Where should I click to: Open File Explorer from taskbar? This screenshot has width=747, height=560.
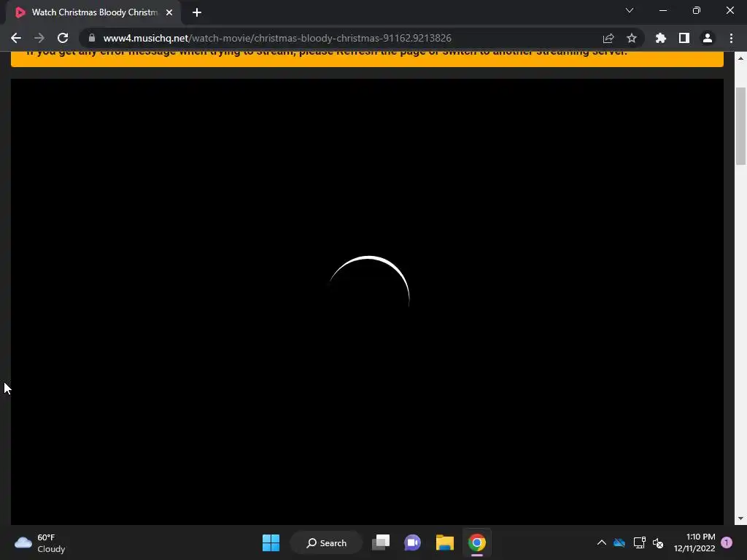tap(444, 542)
